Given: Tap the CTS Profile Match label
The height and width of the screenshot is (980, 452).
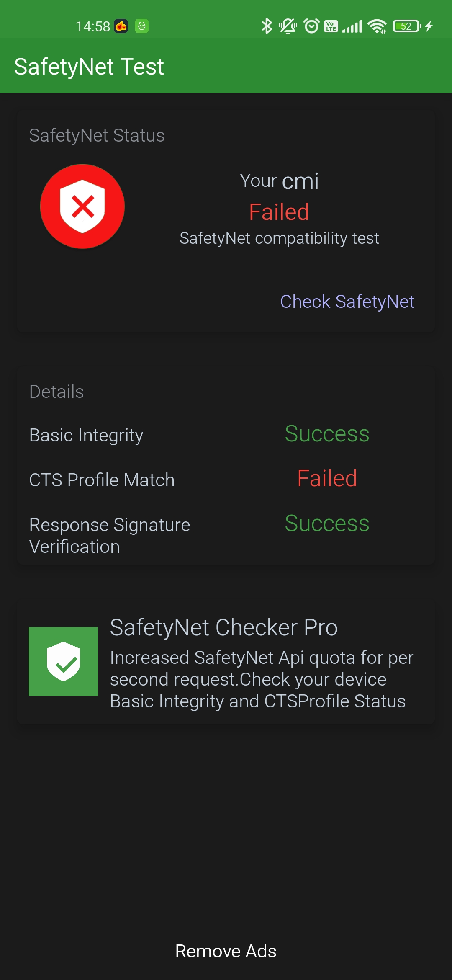Looking at the screenshot, I should point(102,480).
